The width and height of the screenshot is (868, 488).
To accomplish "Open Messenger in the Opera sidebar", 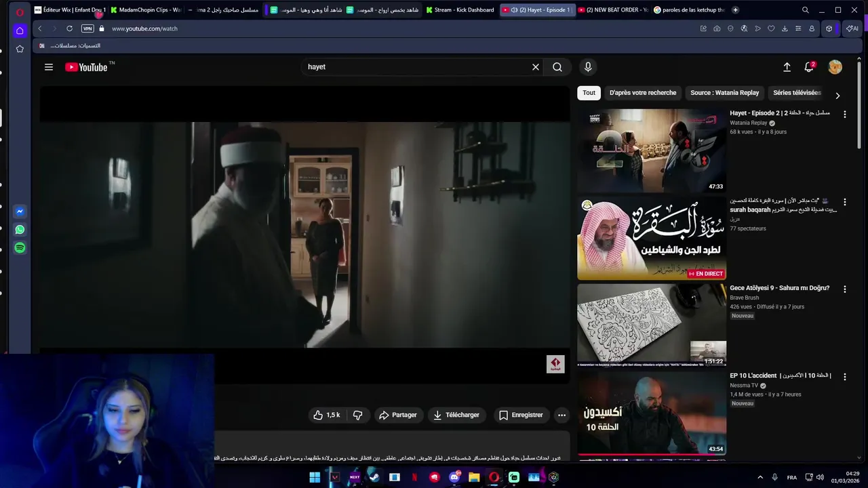I will (20, 211).
